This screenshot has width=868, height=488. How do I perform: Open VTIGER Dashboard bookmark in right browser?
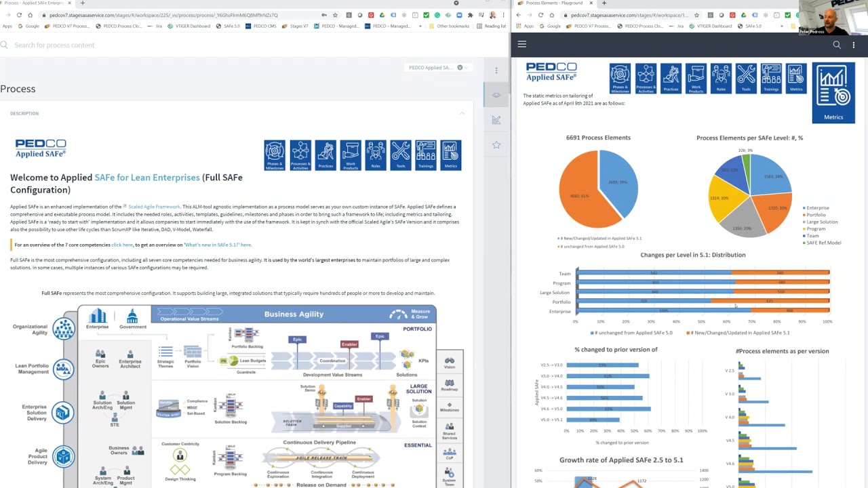711,26
